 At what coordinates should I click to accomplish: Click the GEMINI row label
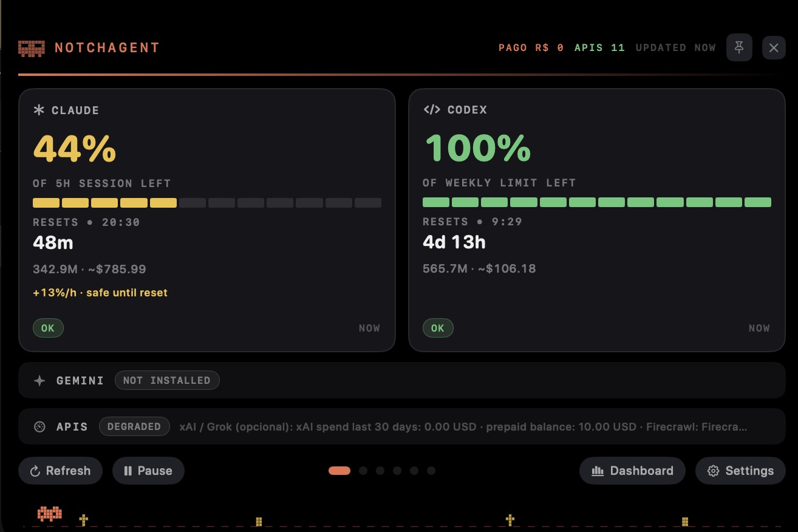80,381
